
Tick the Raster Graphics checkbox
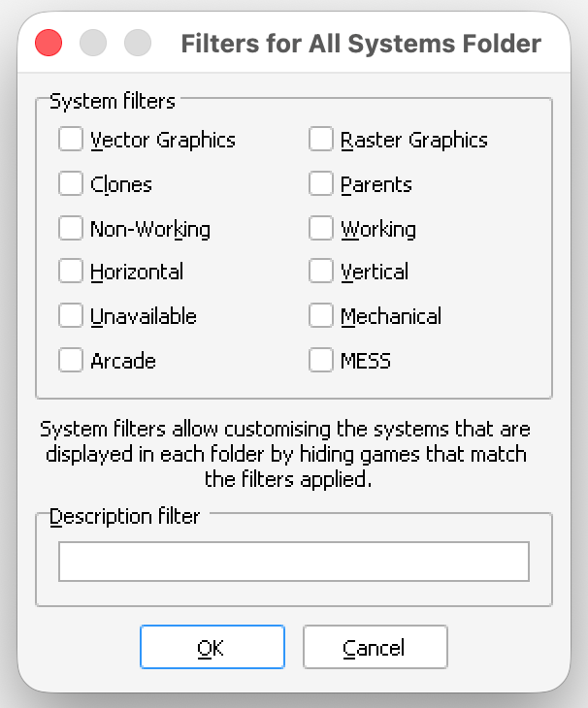point(321,140)
